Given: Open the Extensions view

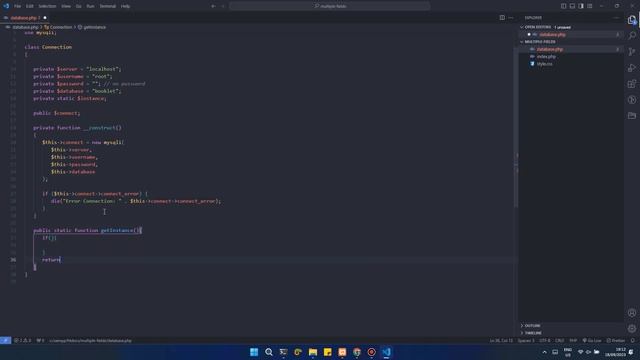Looking at the screenshot, I should click(632, 84).
